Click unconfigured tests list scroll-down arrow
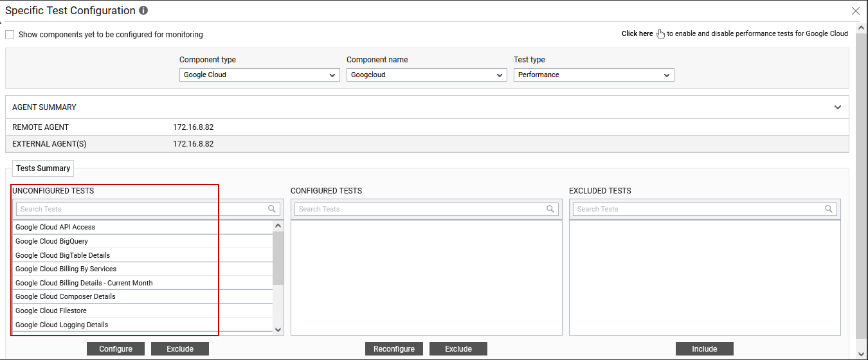The image size is (868, 360). tap(278, 329)
